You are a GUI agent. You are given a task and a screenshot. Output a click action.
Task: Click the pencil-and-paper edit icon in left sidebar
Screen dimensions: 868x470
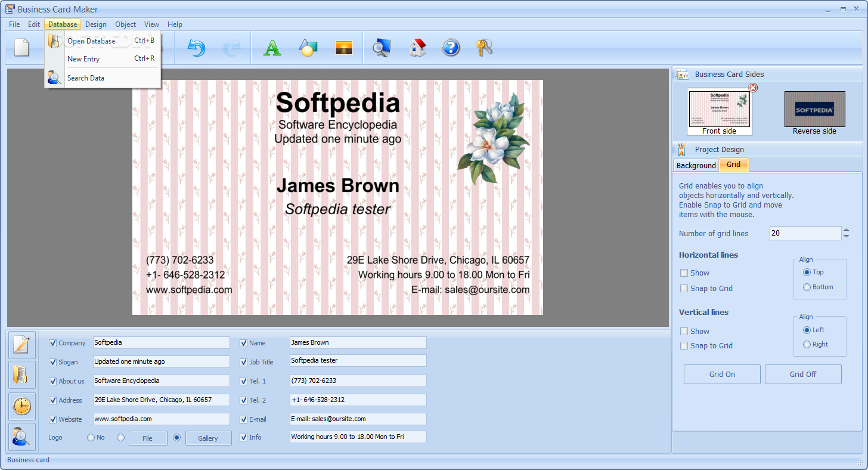click(22, 345)
